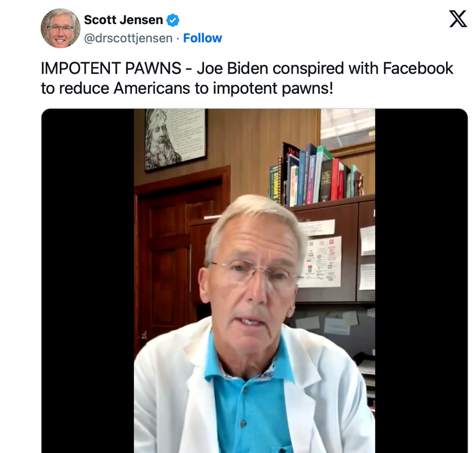This screenshot has width=476, height=453.
Task: Click the tweet text starting IMPOTENT PAWNS
Action: (x=247, y=78)
